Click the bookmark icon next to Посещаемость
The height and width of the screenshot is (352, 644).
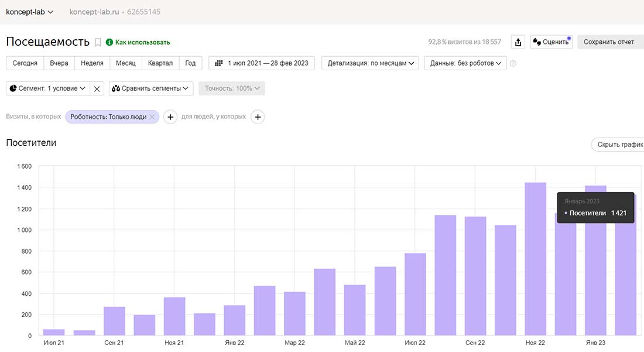[x=98, y=42]
